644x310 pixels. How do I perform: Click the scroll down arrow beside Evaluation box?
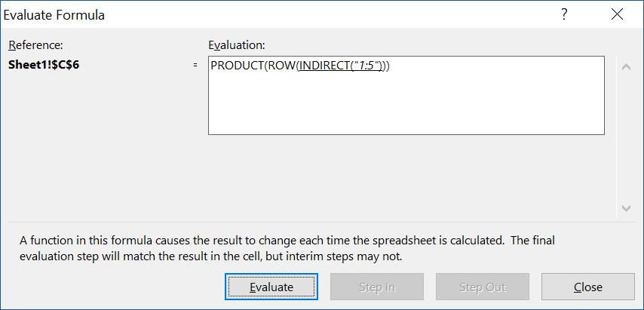626,208
